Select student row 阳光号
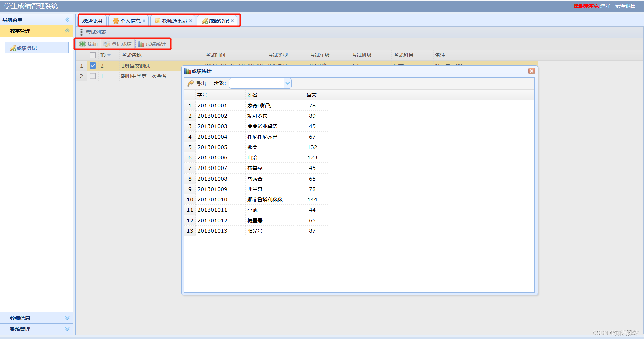The height and width of the screenshot is (339, 644). point(257,231)
